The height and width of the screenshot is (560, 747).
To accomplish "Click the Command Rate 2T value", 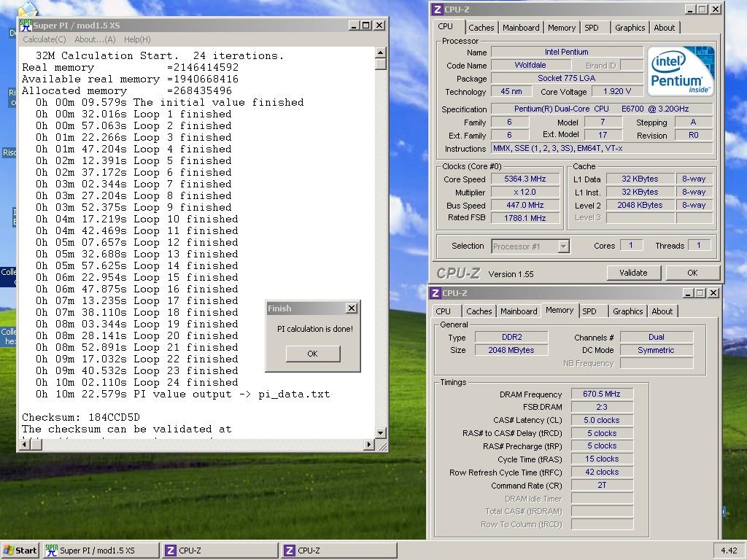I will [x=602, y=485].
